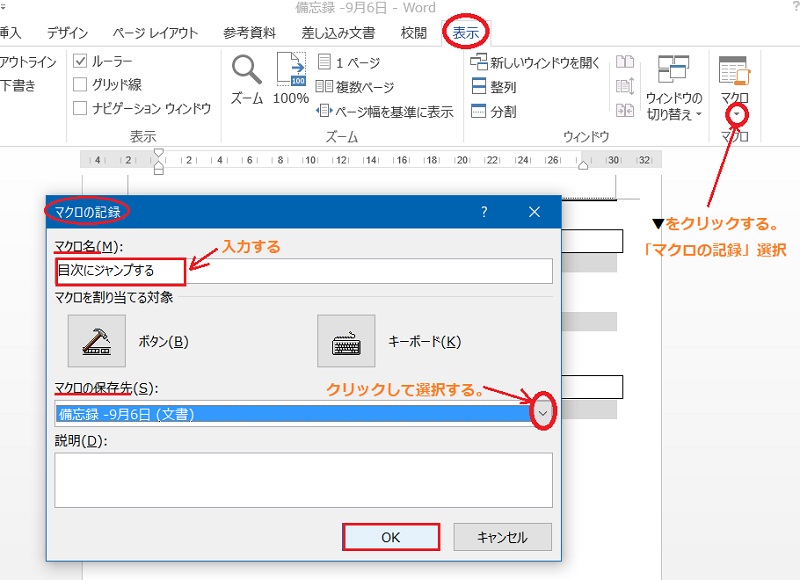The image size is (800, 580).
Task: Enable the グリッド線 checkbox
Action: pyautogui.click(x=80, y=84)
